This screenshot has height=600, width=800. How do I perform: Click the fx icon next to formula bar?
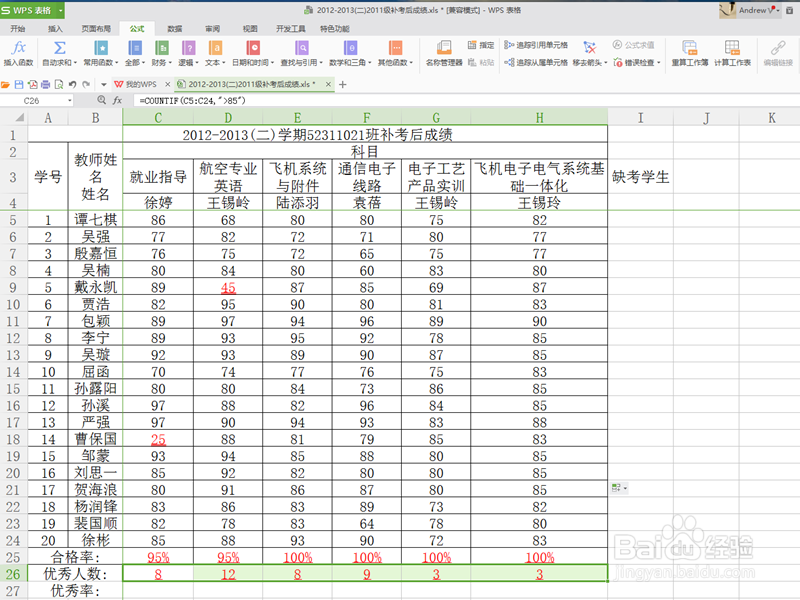[117, 100]
